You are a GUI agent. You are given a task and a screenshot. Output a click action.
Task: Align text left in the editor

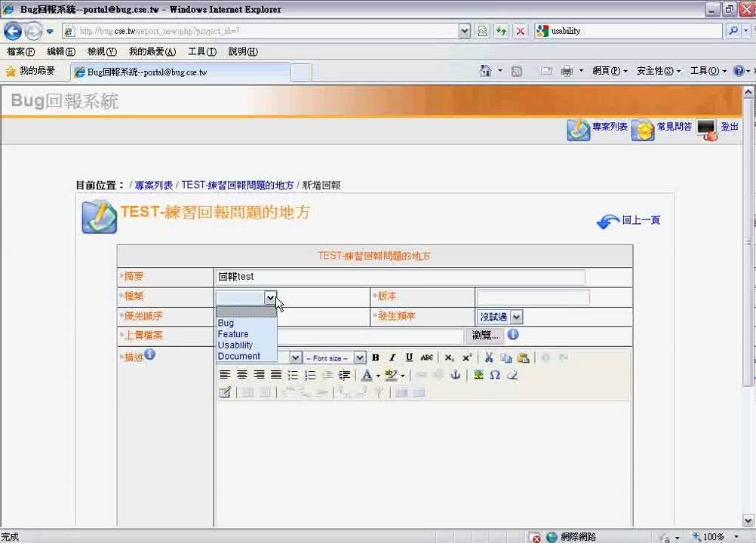(225, 375)
